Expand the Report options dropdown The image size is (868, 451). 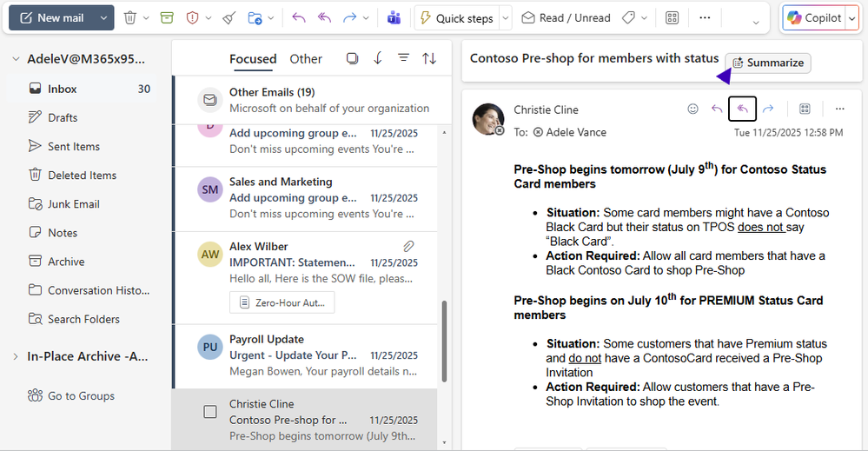coord(209,18)
